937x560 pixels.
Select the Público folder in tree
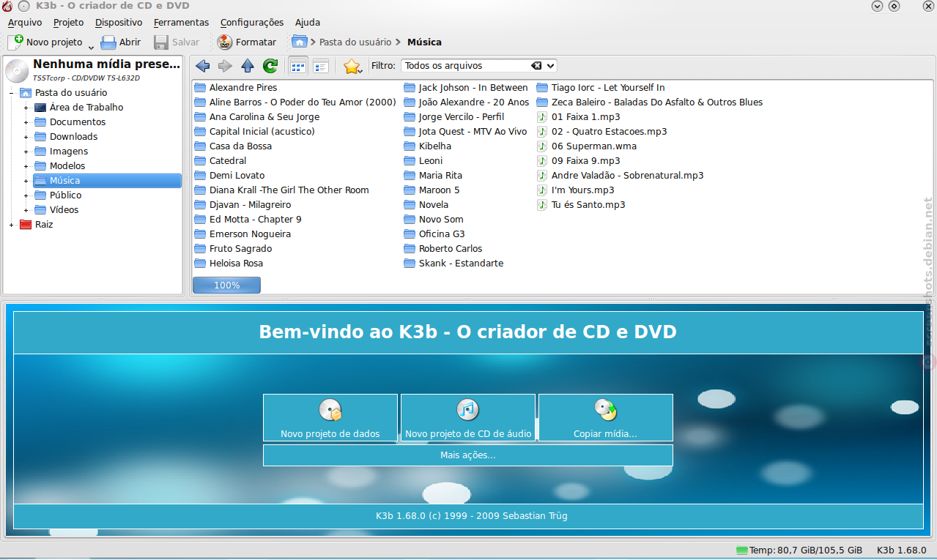(66, 195)
